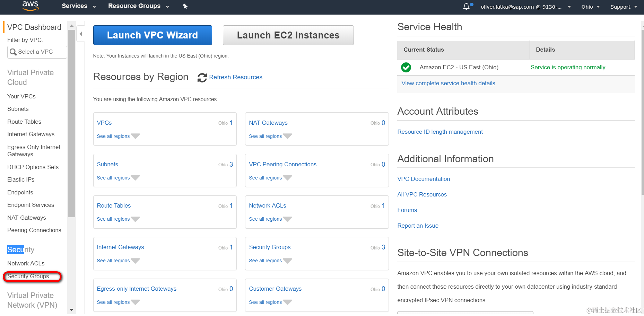Click Launch EC2 Instances button

click(288, 35)
